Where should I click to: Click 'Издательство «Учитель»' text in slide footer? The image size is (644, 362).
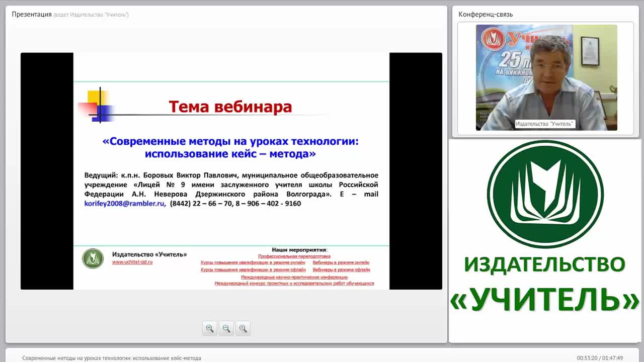(x=149, y=254)
